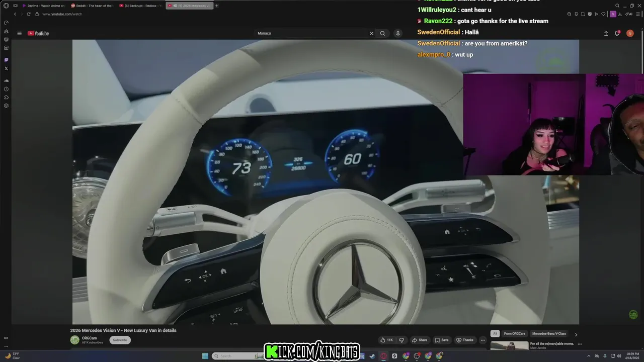Image resolution: width=644 pixels, height=362 pixels.
Task: Click the Mercedes video player area
Action: click(326, 182)
